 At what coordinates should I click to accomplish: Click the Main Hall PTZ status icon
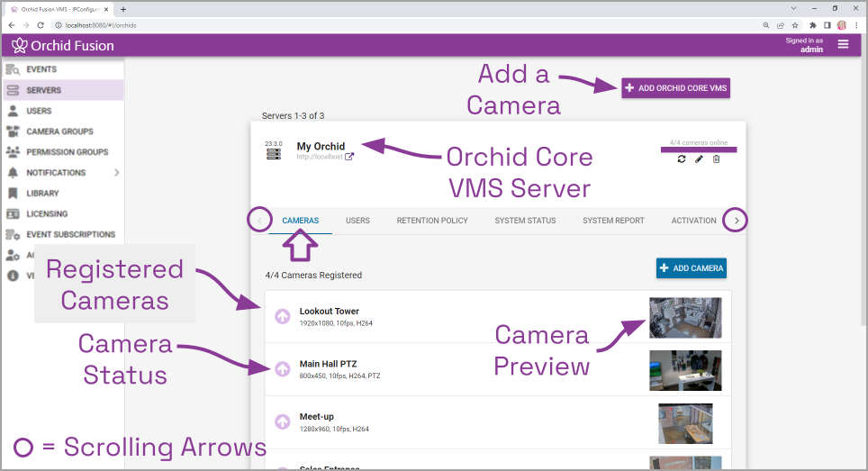[282, 368]
